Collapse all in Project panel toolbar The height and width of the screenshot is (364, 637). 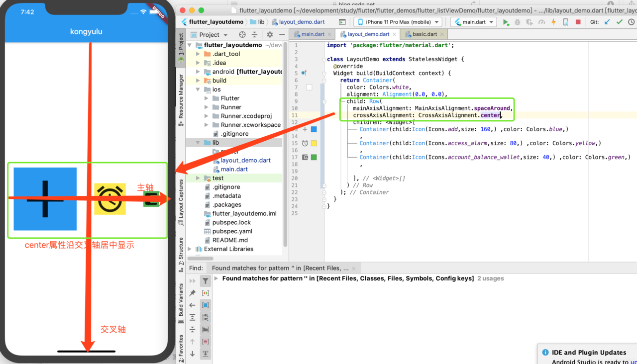(254, 35)
